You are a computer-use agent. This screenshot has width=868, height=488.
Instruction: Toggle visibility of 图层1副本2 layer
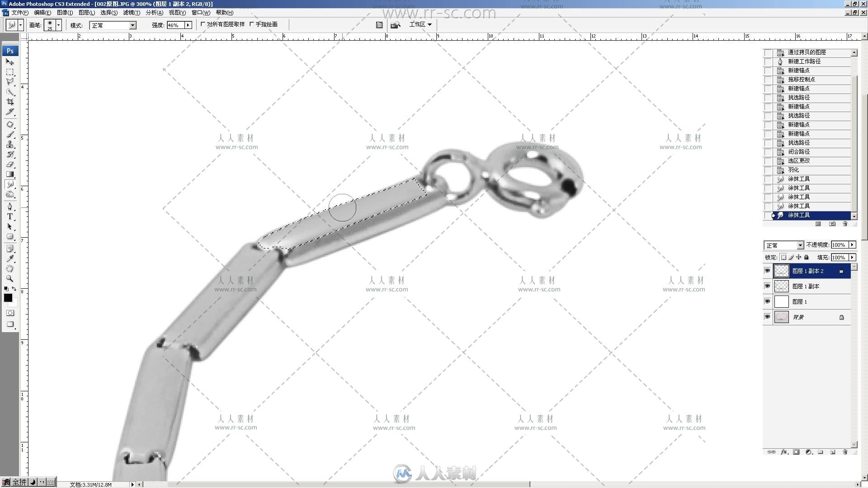point(768,271)
